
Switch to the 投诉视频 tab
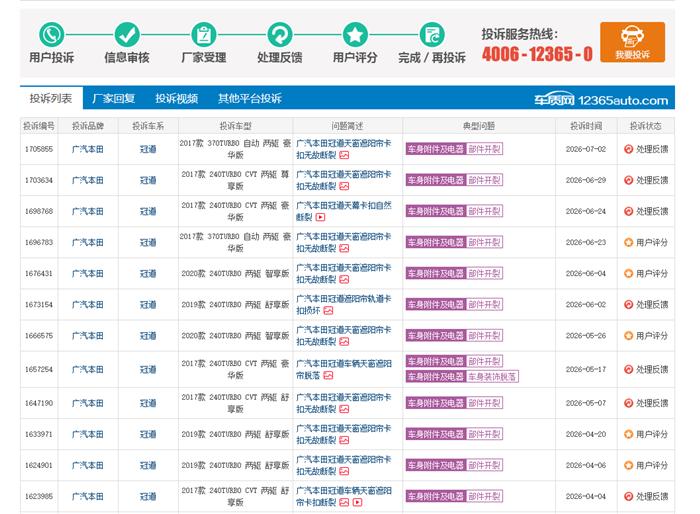coord(177,98)
